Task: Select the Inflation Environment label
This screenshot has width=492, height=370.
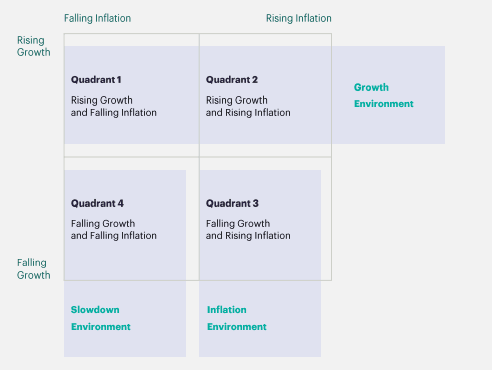Action: coord(237,318)
